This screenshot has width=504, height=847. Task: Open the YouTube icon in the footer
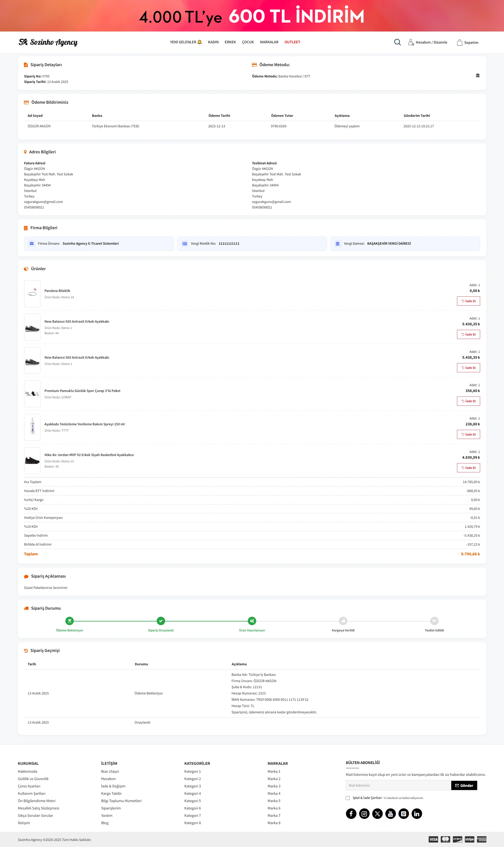tap(390, 813)
